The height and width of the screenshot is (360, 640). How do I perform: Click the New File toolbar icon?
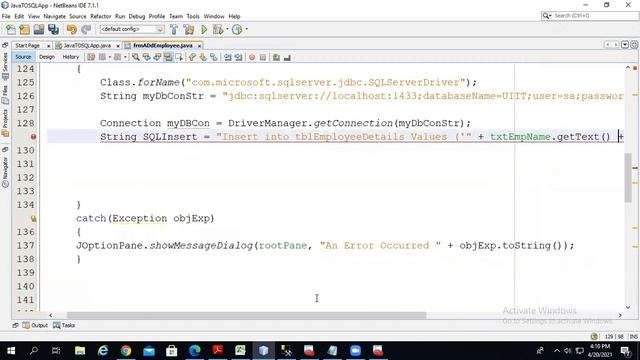coord(11,29)
